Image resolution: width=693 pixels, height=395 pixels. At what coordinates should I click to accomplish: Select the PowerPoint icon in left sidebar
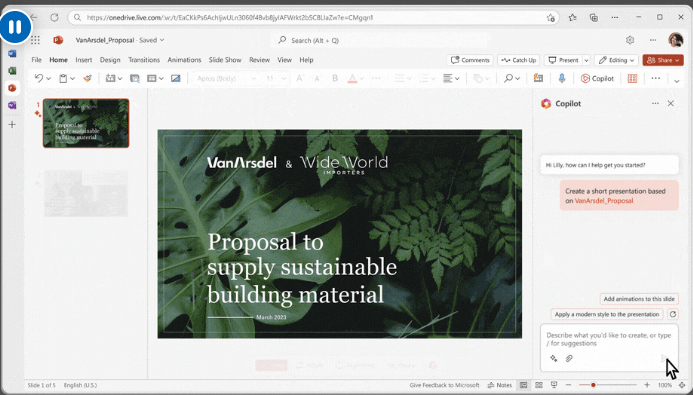12,88
